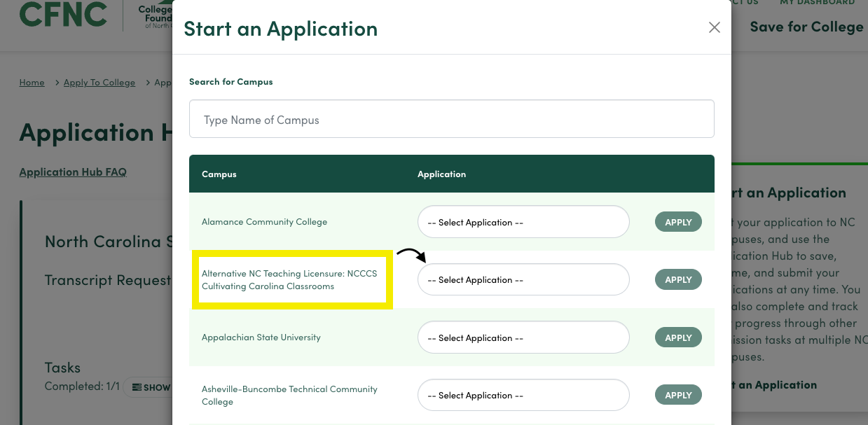This screenshot has height=425, width=868.
Task: Click the Campus column header
Action: click(x=219, y=174)
